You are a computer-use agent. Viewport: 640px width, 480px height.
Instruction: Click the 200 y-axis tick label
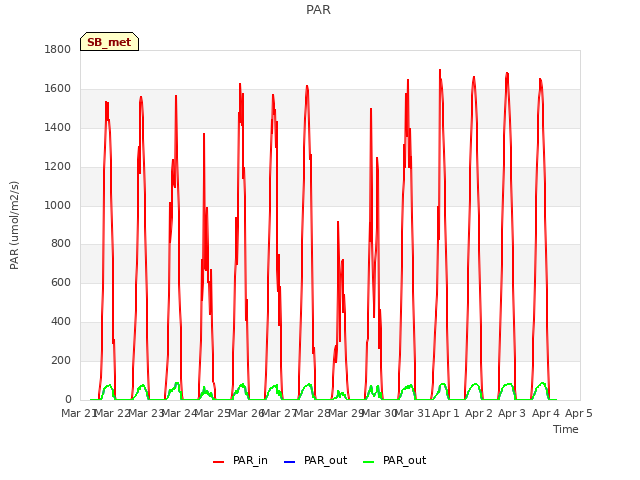click(61, 360)
